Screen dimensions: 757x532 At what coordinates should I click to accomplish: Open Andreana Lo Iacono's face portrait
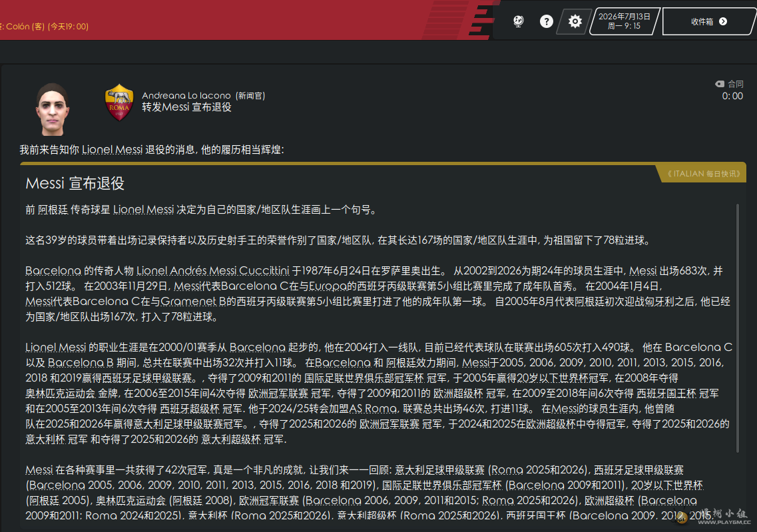point(53,110)
